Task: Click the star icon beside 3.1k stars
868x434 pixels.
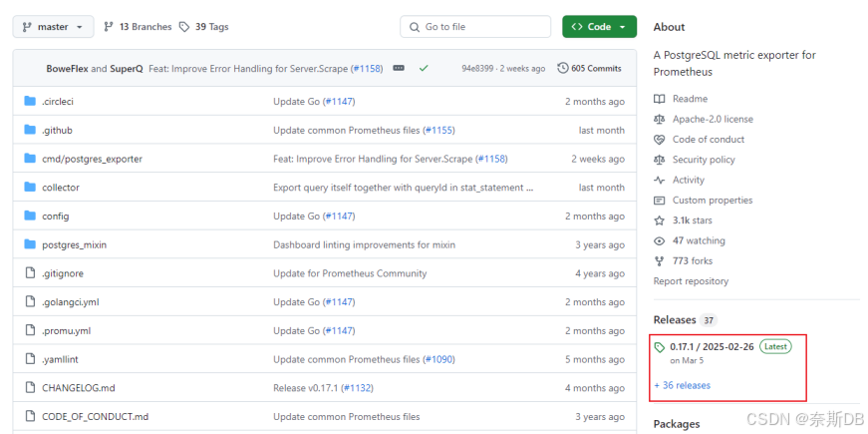Action: coord(659,220)
